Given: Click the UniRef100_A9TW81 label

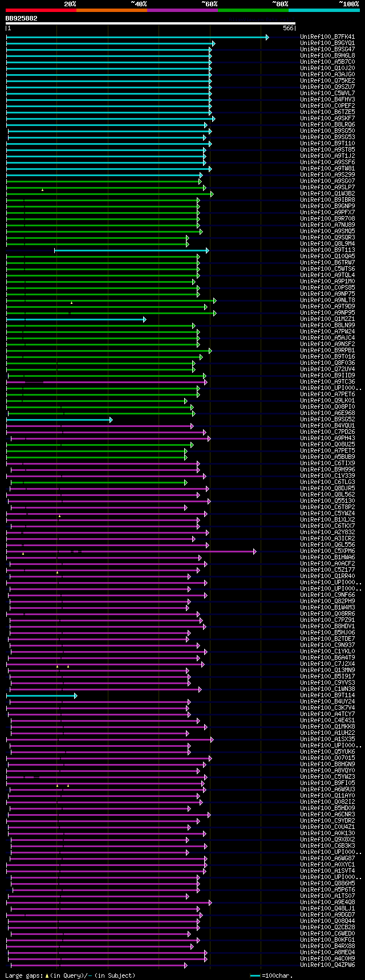Looking at the screenshot, I should pos(327,168).
